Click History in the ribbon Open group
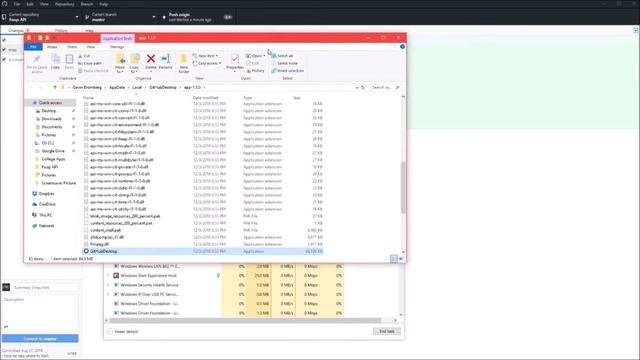 [x=256, y=71]
